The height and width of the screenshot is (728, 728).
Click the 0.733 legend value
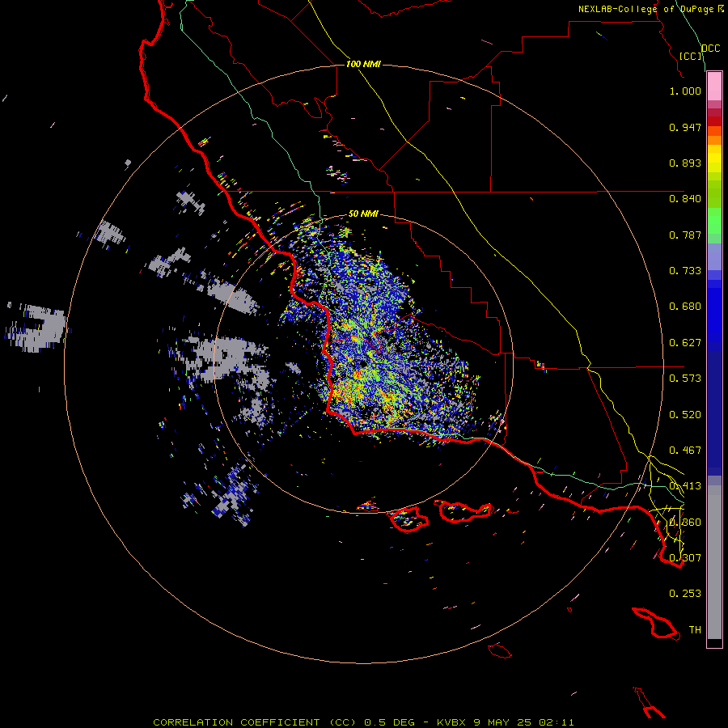click(685, 271)
